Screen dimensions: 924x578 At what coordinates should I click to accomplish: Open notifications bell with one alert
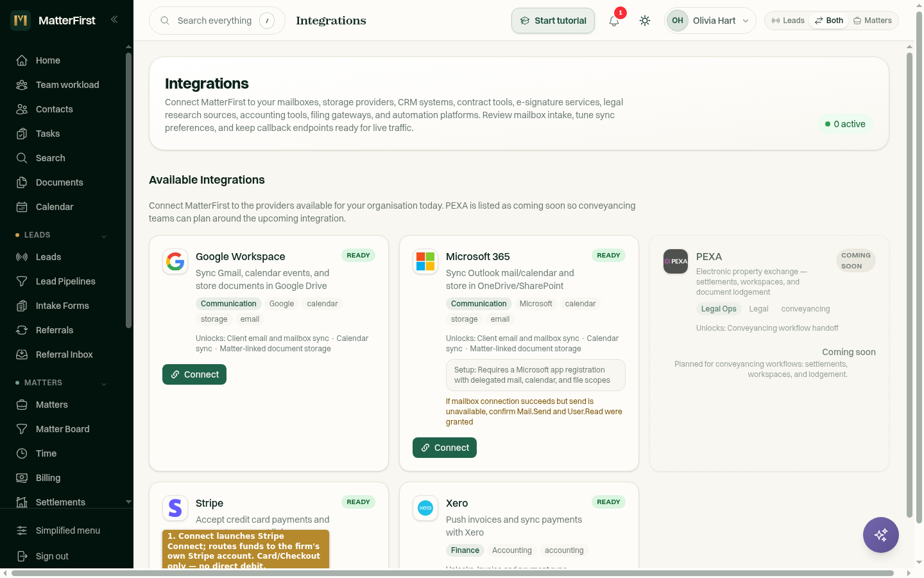pos(614,21)
